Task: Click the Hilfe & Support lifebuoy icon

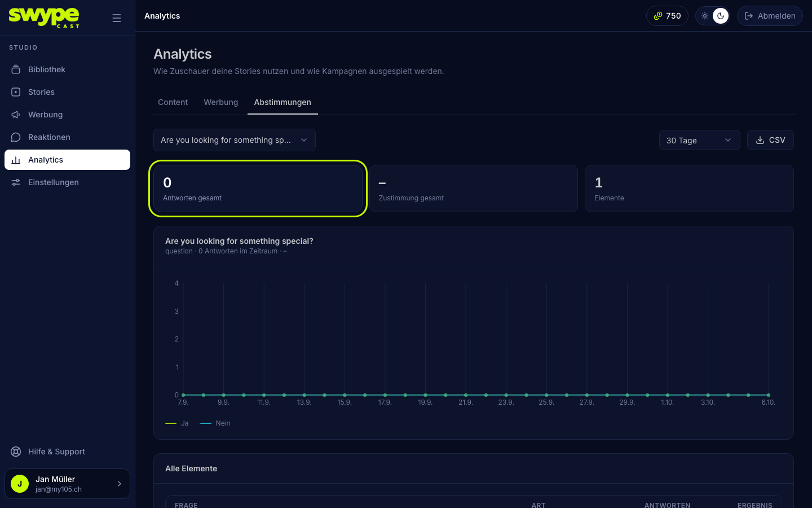Action: 16,452
